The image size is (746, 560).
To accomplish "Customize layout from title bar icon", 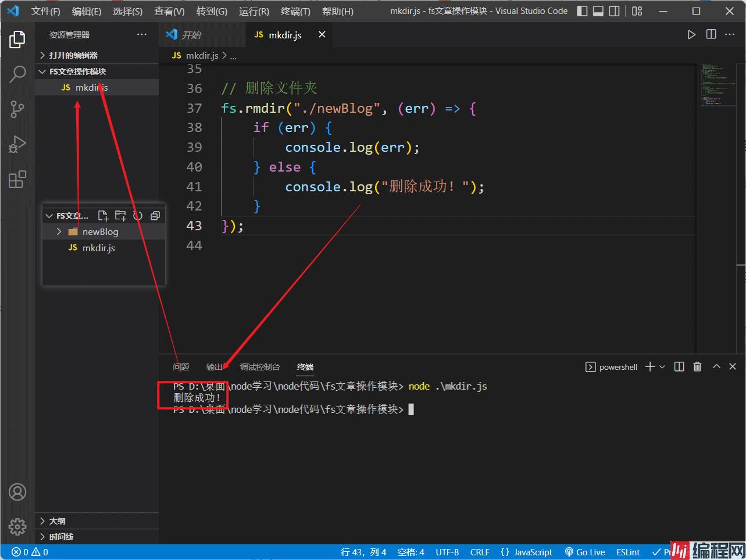I will click(637, 11).
